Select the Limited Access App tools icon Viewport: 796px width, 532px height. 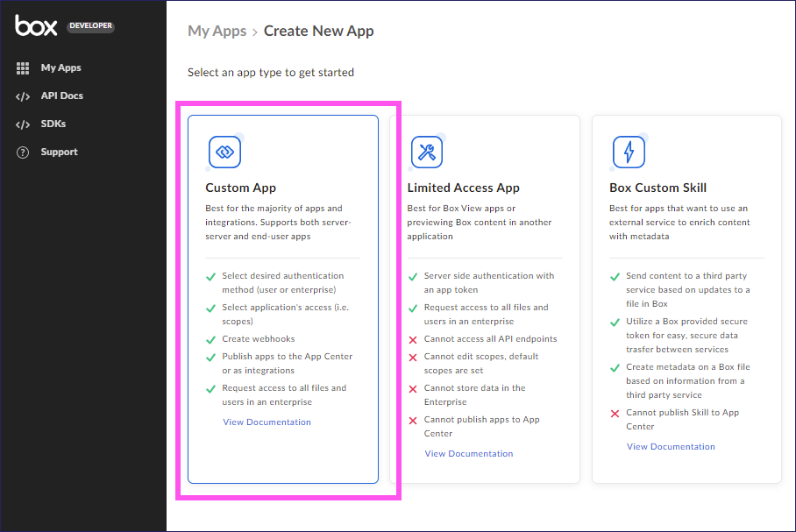pyautogui.click(x=427, y=152)
